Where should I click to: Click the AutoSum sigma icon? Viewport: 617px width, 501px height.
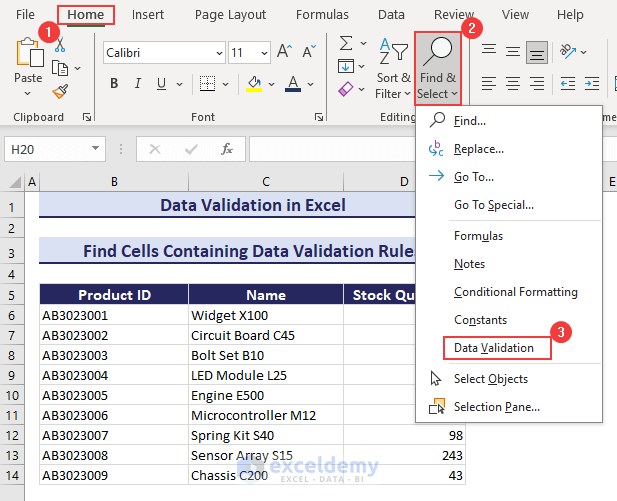pos(345,43)
